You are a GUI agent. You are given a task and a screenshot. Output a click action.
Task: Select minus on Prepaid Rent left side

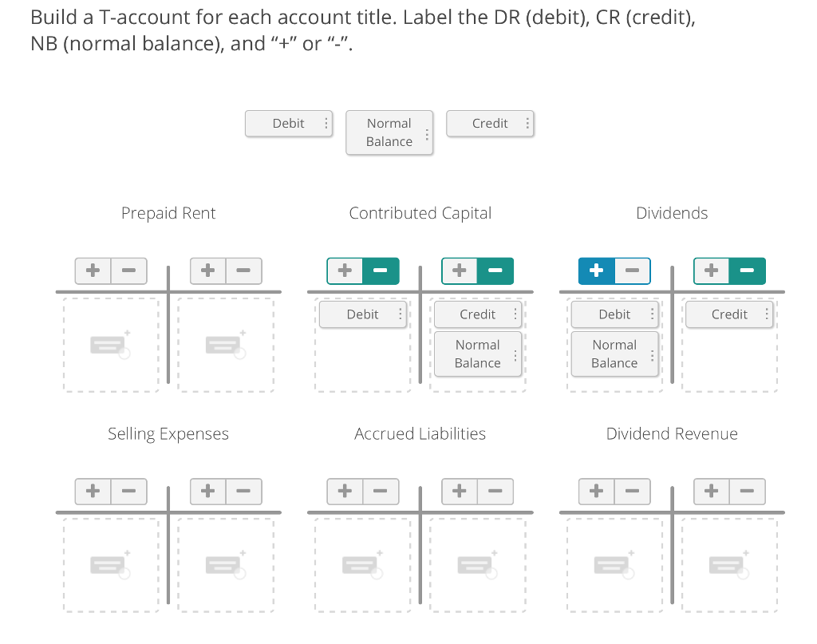(x=128, y=271)
